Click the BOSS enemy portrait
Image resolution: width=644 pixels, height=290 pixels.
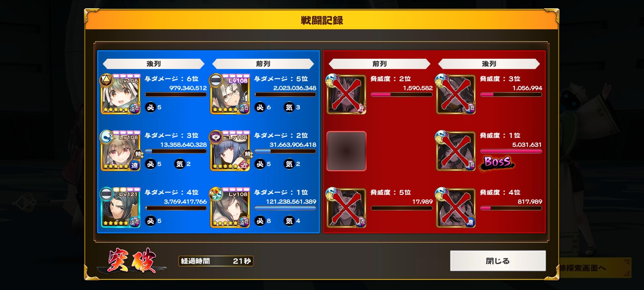point(456,151)
